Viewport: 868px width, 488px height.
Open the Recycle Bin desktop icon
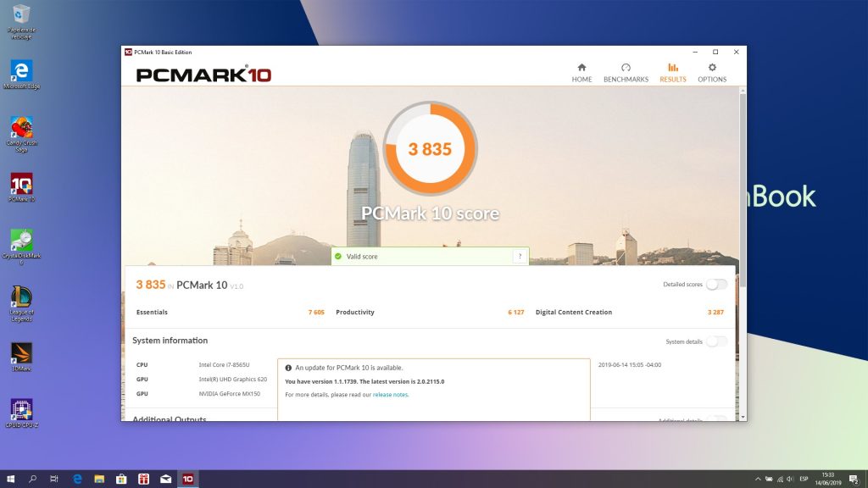click(x=21, y=19)
